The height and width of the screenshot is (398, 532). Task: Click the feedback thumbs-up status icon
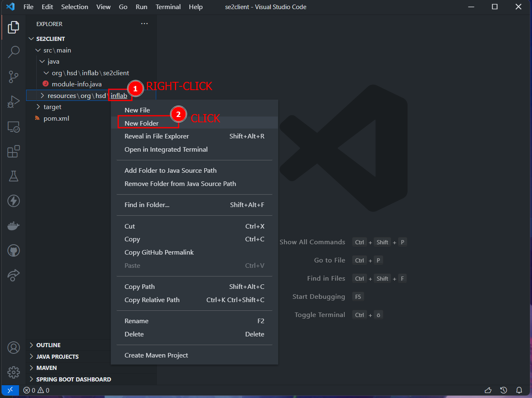488,390
